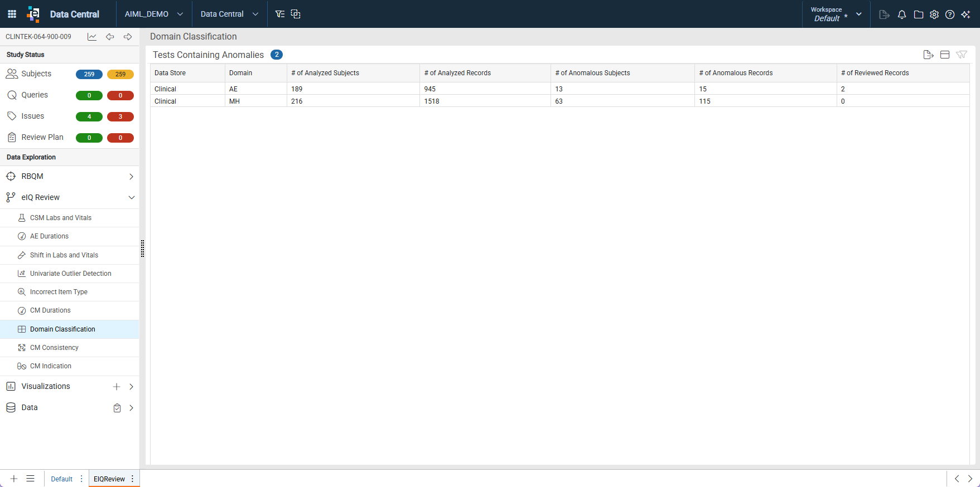Collapse the eIQ Review section
This screenshot has height=487, width=980.
pos(132,197)
